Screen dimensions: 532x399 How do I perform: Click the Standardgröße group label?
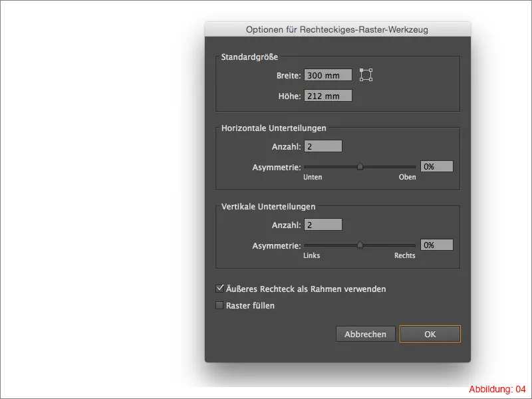[x=249, y=57]
